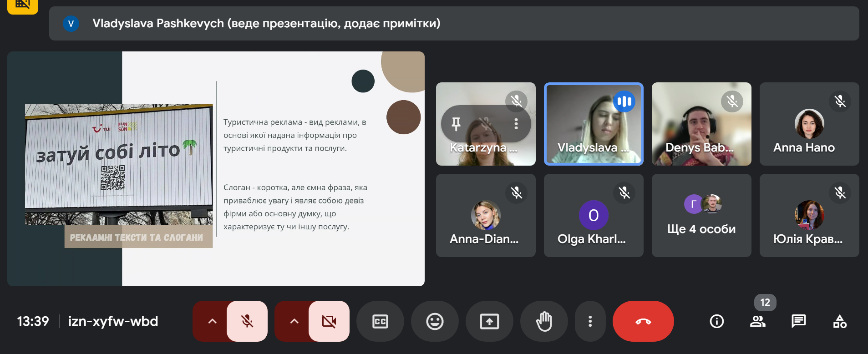868x354 pixels.
Task: Turn on the camera
Action: tap(329, 321)
